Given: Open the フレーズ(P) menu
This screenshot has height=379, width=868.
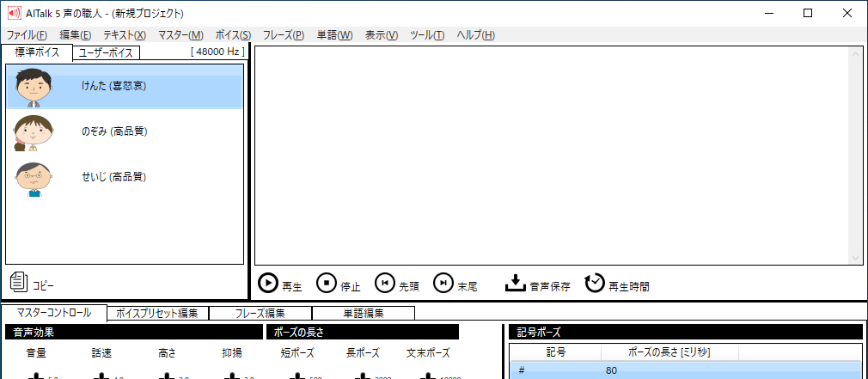Looking at the screenshot, I should click(x=284, y=35).
